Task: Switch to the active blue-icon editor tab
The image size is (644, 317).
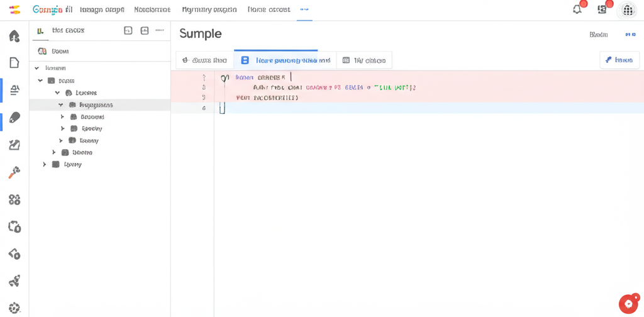Action: 285,60
